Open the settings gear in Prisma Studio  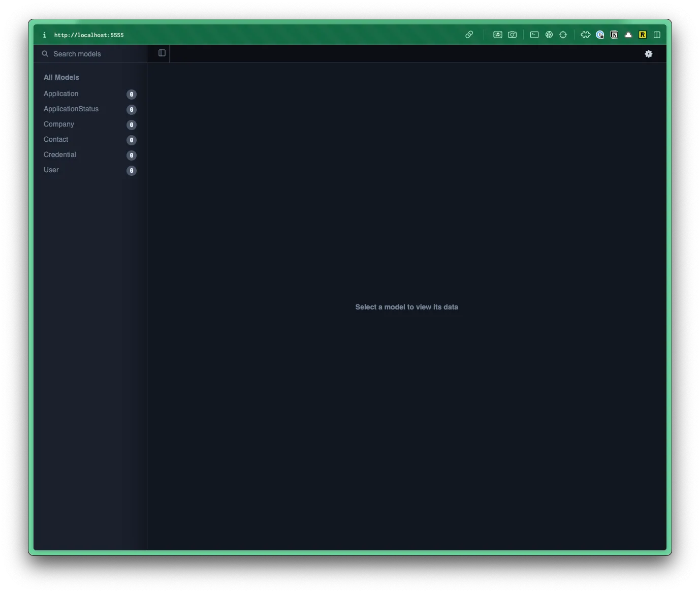click(648, 54)
